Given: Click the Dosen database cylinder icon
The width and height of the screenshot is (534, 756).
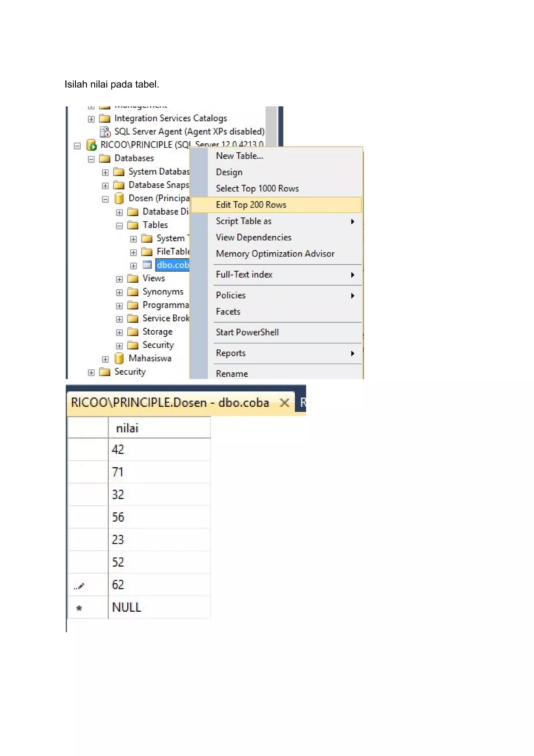Looking at the screenshot, I should 119,199.
